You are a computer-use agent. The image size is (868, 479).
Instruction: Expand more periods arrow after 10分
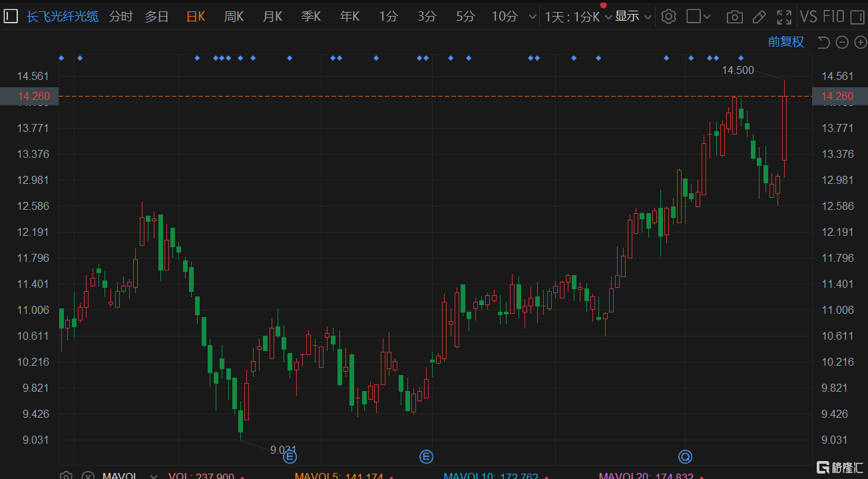(x=532, y=17)
